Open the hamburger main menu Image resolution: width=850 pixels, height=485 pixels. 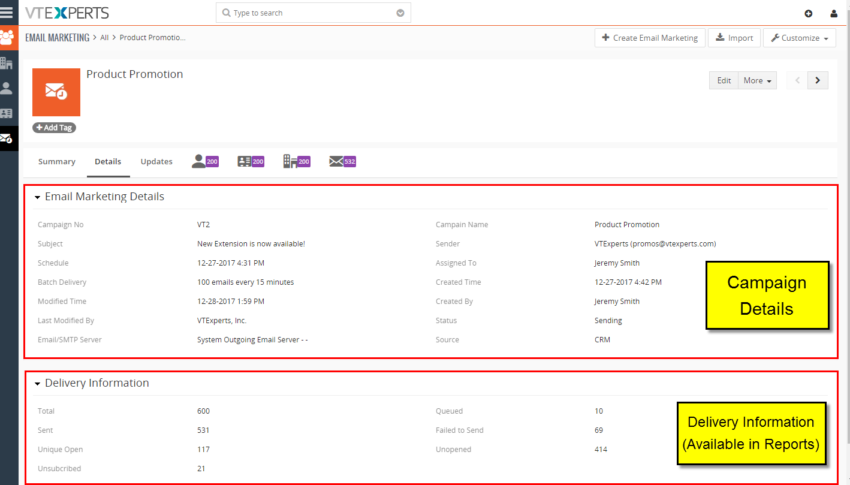7,12
